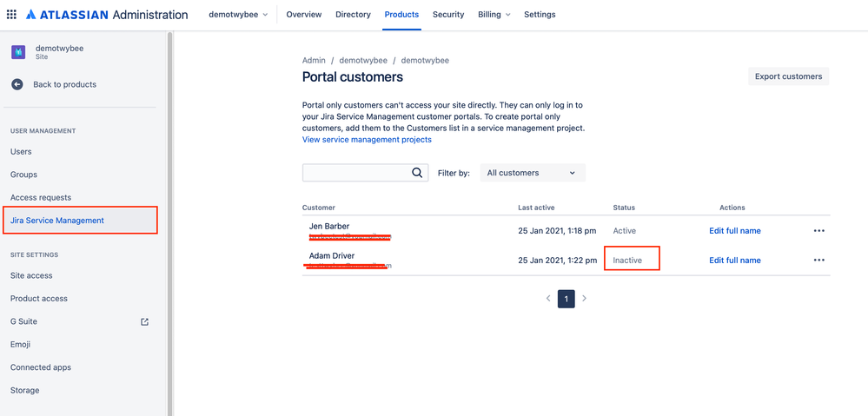Click the Status column header
The image size is (868, 416).
624,208
